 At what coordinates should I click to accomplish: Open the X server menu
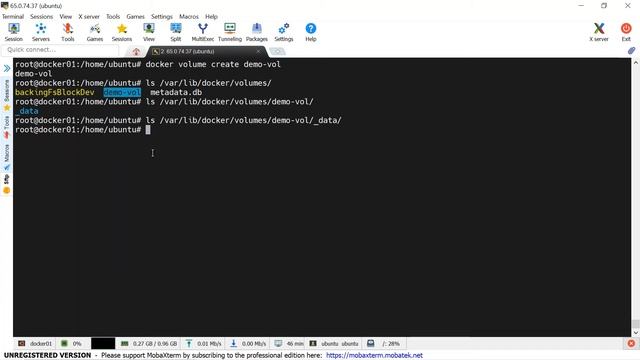pyautogui.click(x=89, y=17)
